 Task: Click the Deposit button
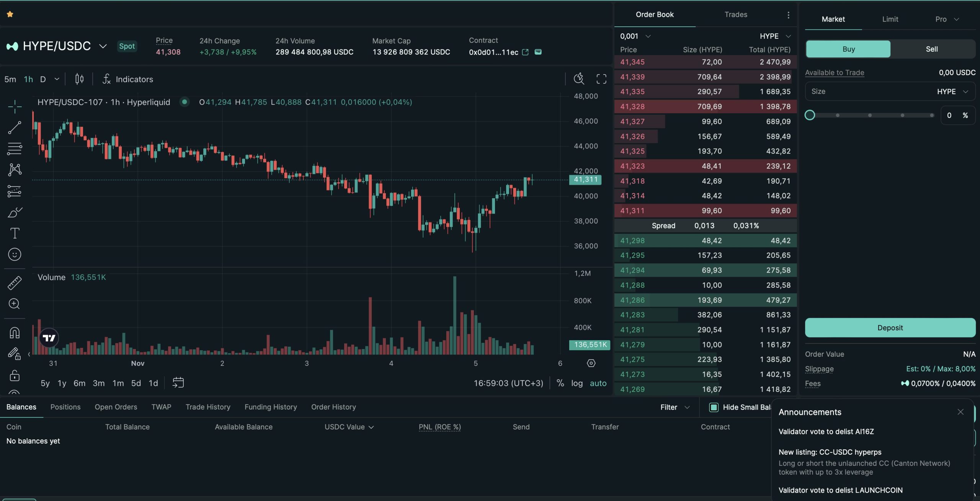(x=890, y=328)
